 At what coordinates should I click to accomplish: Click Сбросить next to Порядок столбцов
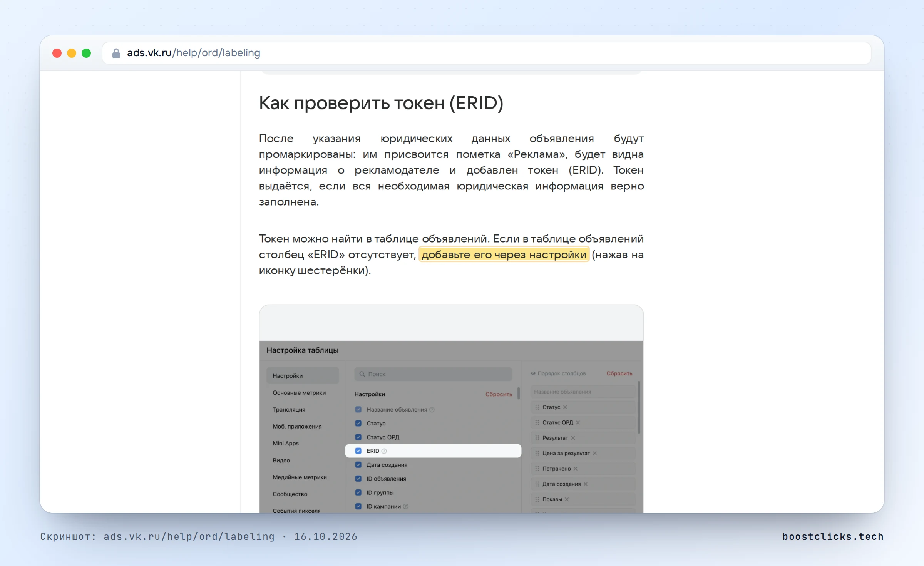click(619, 373)
